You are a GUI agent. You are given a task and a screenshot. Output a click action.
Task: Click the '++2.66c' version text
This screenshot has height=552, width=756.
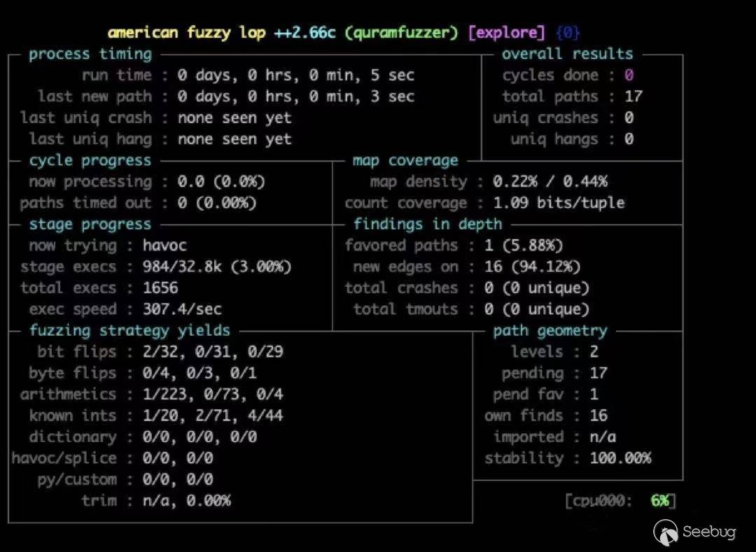[x=304, y=33]
